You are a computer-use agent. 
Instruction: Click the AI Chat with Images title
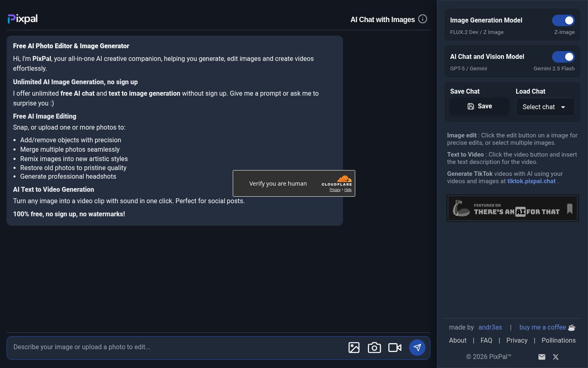383,20
